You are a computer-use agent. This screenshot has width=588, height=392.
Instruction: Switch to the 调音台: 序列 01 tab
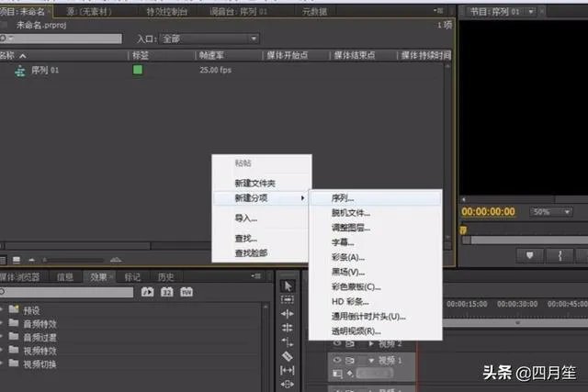[239, 12]
